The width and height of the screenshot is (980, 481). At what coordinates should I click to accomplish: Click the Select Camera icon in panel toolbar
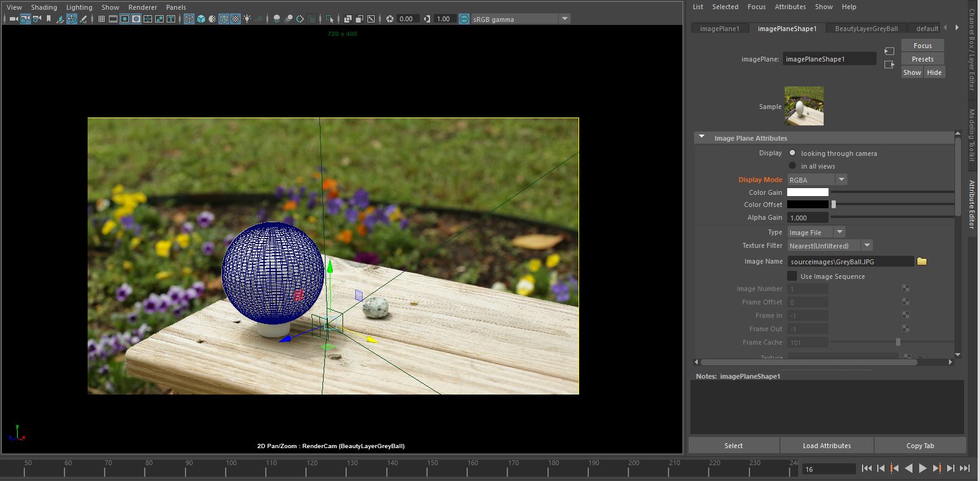tap(13, 19)
